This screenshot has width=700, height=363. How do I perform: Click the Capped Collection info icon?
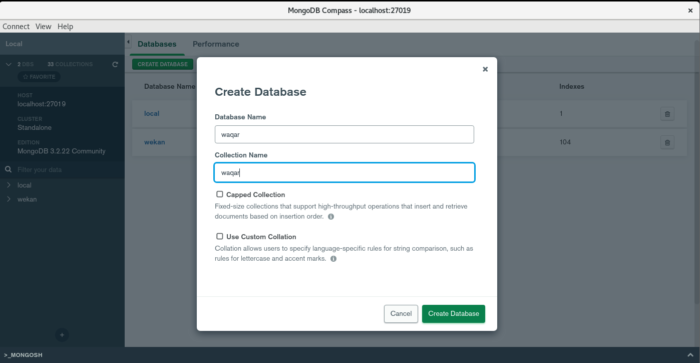pos(331,217)
